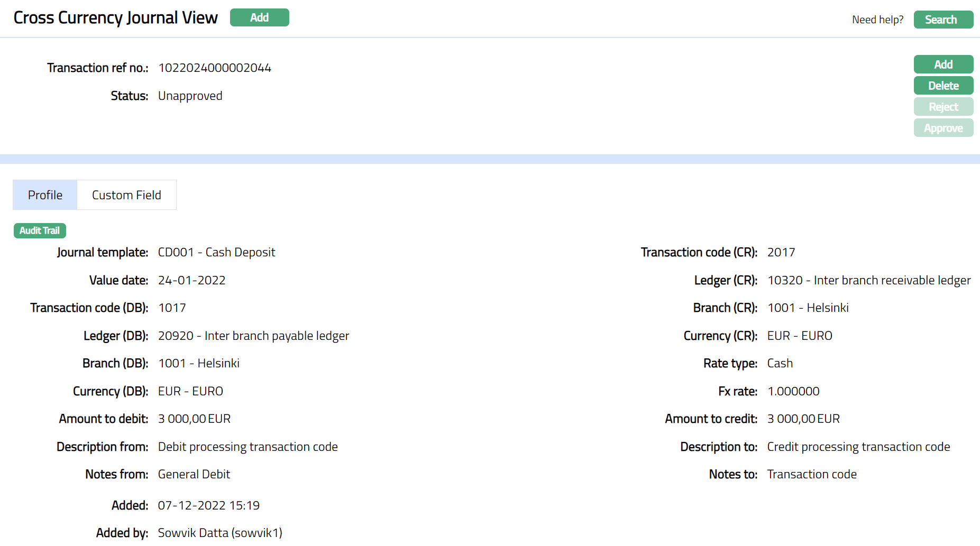The image size is (980, 546).
Task: Click the Fx rate value 1.000000
Action: (x=793, y=392)
